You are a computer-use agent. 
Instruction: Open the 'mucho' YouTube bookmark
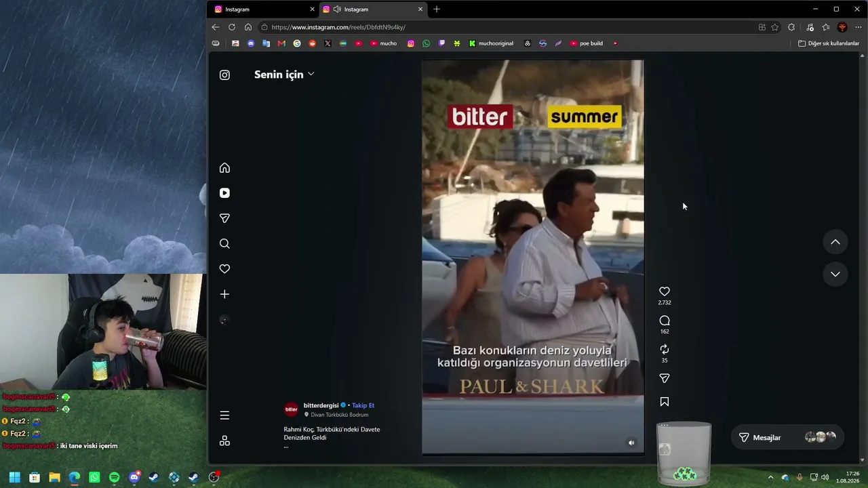pos(384,43)
